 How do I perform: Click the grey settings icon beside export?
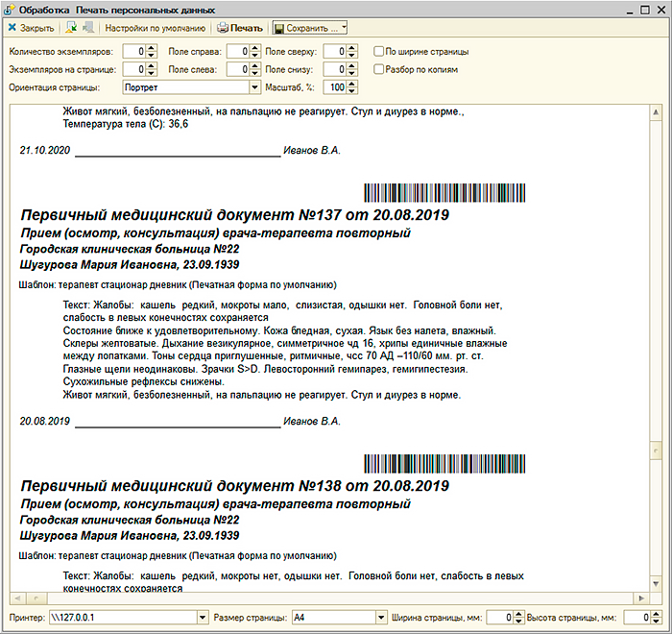click(x=87, y=28)
